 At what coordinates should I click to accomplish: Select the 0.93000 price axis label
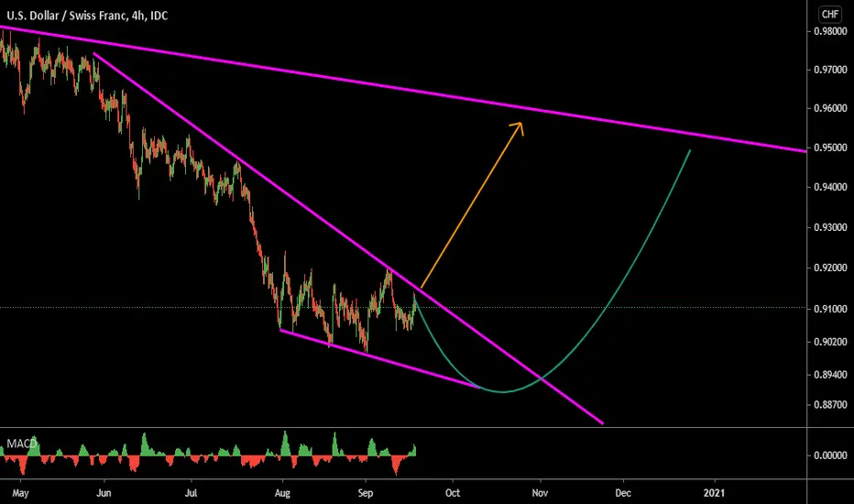830,227
